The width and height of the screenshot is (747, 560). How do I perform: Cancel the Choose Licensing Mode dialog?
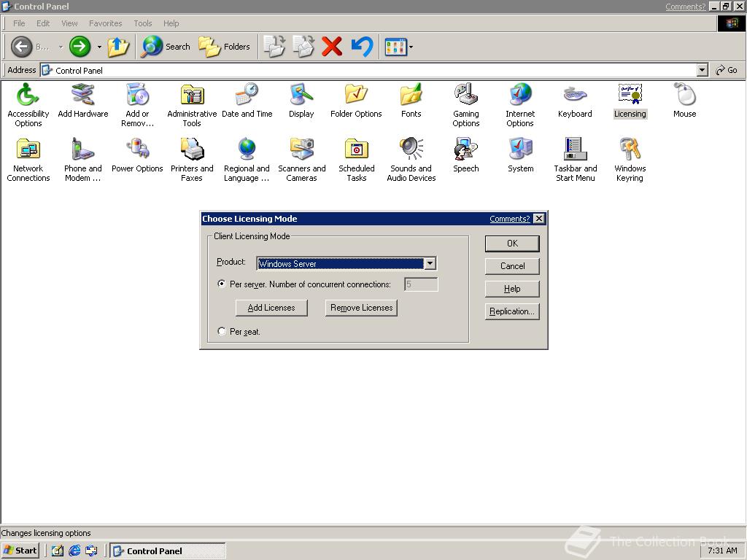pos(512,266)
